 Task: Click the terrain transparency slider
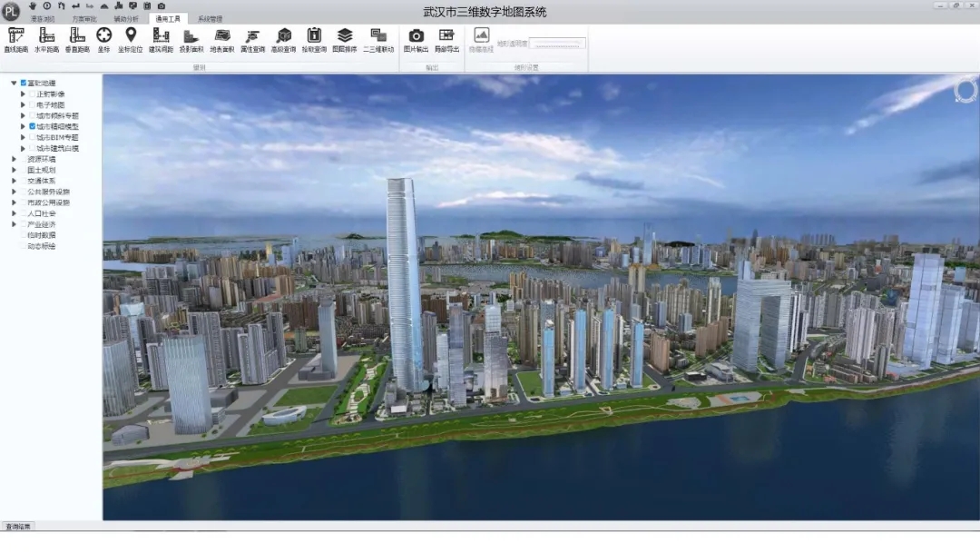tap(557, 43)
